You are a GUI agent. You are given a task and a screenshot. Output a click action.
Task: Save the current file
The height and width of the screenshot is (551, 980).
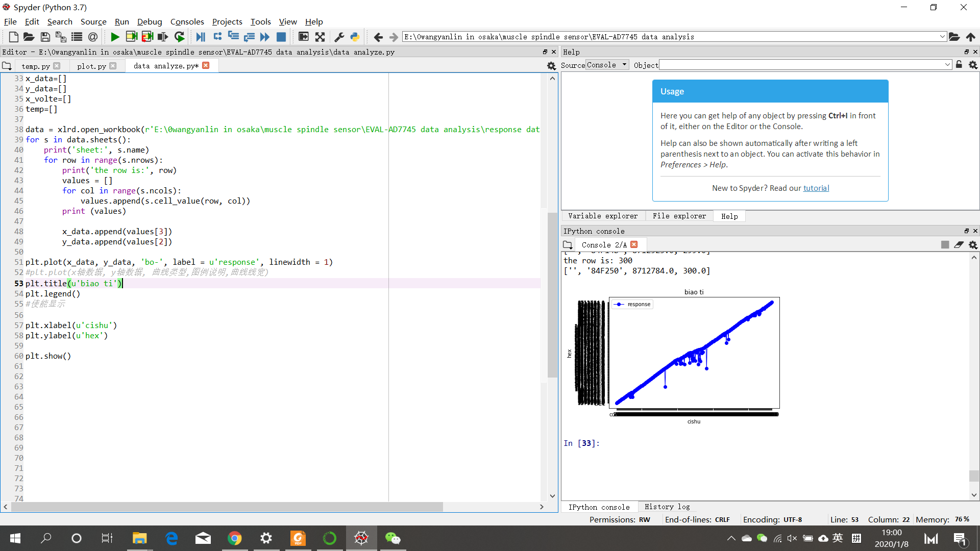coord(45,37)
